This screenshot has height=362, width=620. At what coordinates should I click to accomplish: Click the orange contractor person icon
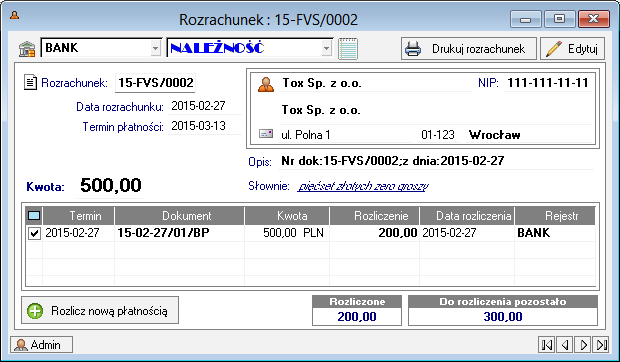coord(266,84)
